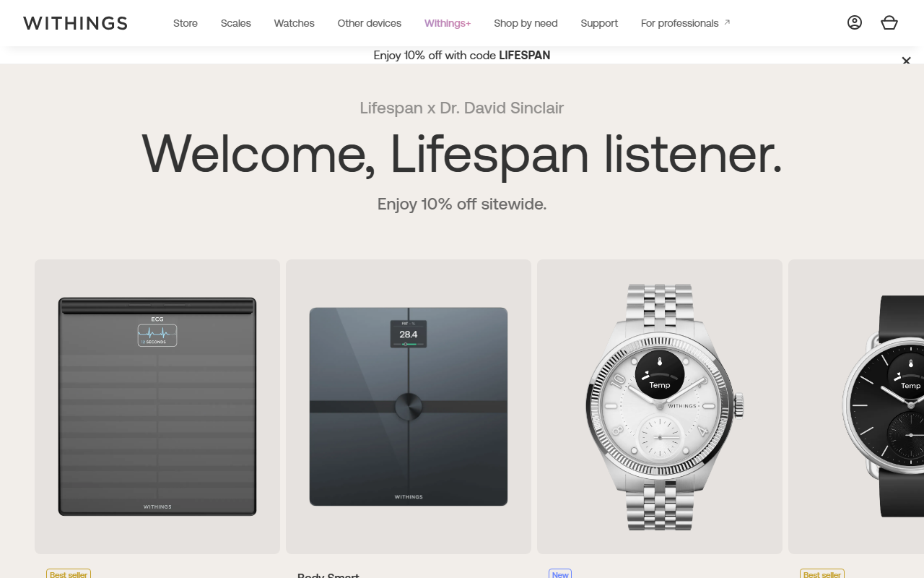Click the Withings logo
The height and width of the screenshot is (578, 924).
(x=75, y=23)
